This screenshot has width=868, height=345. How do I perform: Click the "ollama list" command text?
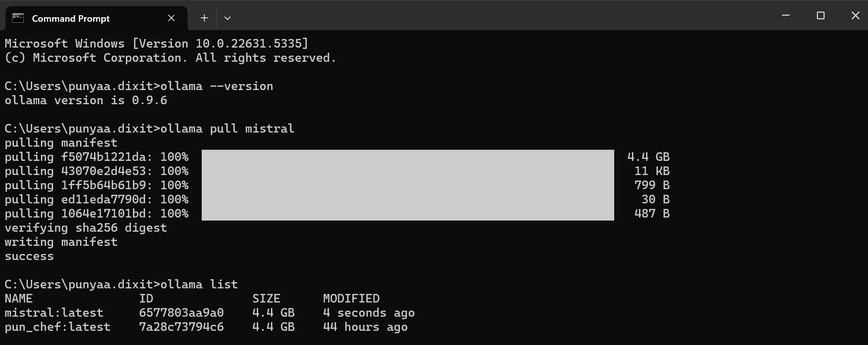199,285
